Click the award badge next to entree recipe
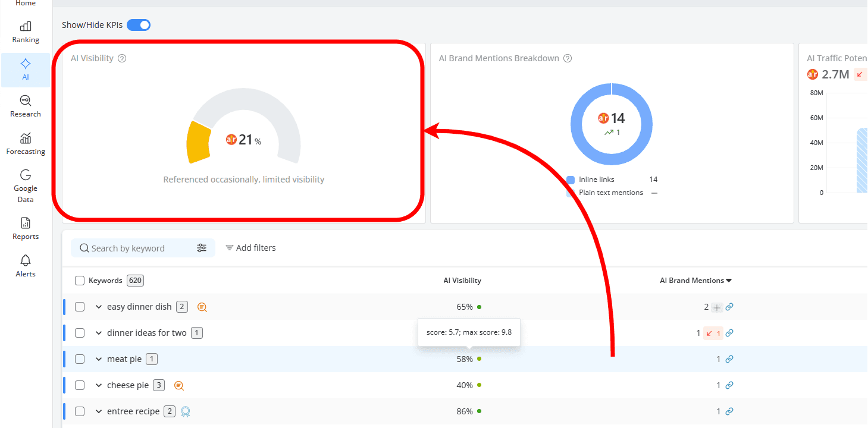 coord(185,411)
